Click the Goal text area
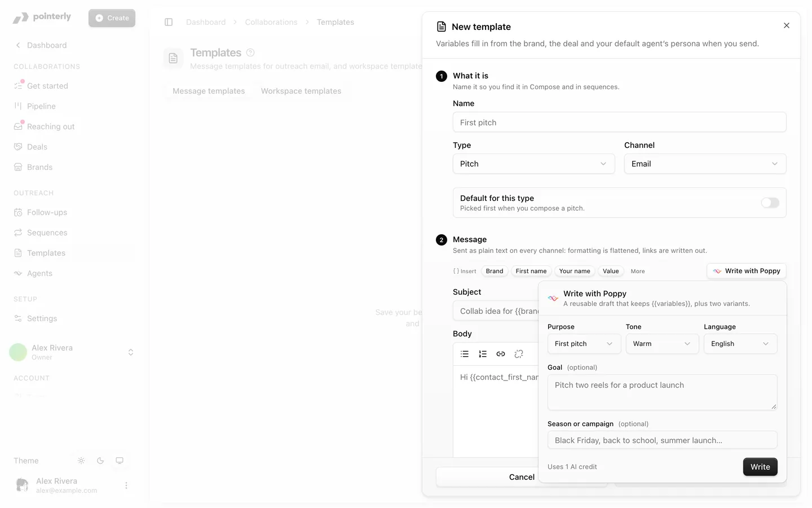The height and width of the screenshot is (508, 812). tap(662, 392)
